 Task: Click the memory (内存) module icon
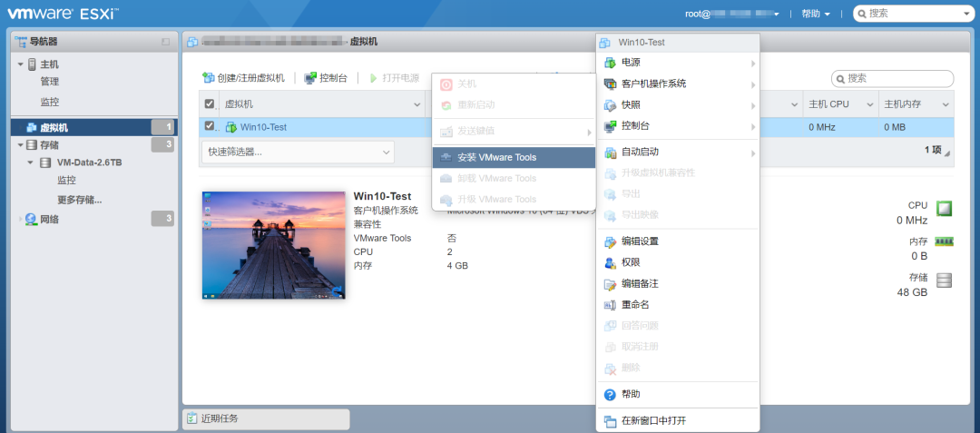[944, 241]
